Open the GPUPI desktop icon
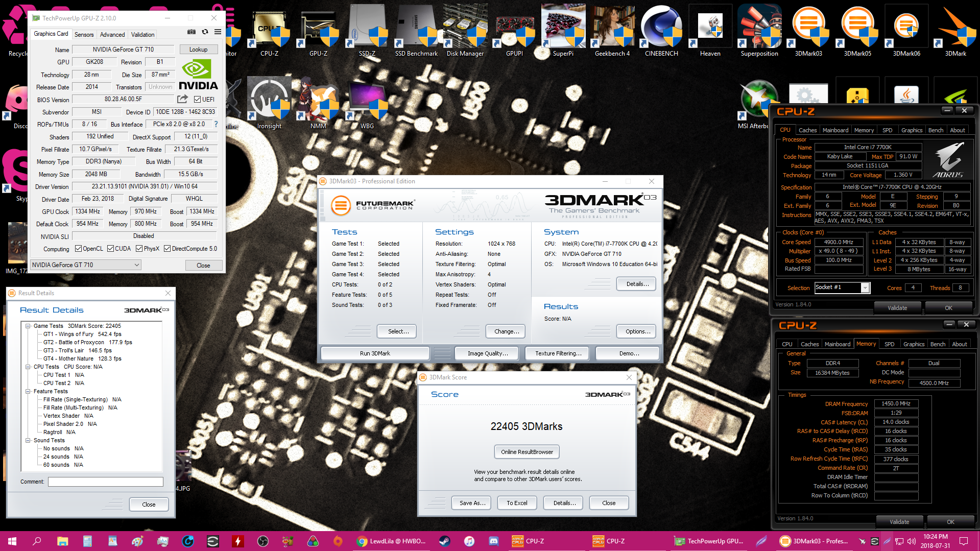This screenshot has height=551, width=980. [514, 31]
